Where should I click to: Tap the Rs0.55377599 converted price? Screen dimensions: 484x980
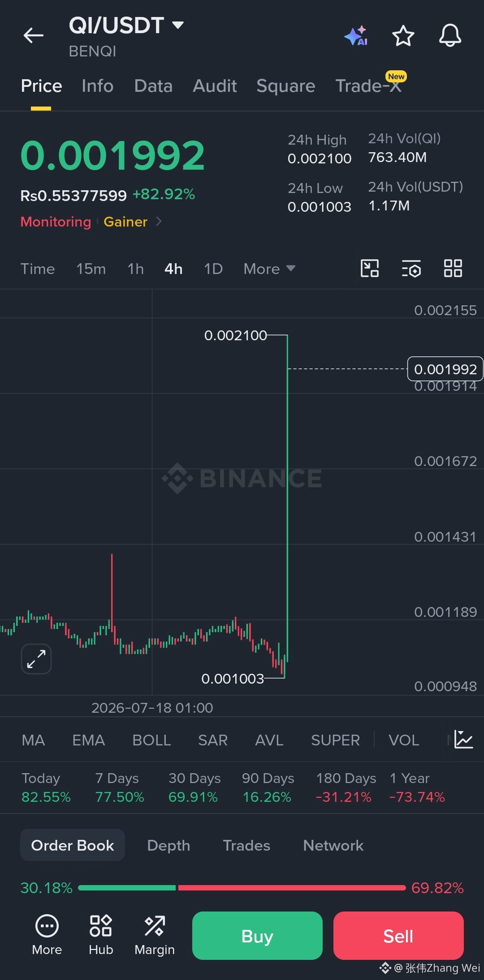[73, 196]
